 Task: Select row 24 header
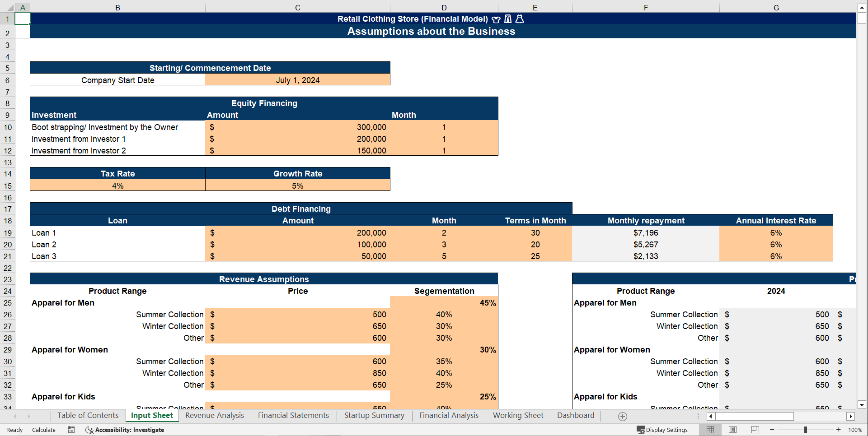coord(8,291)
